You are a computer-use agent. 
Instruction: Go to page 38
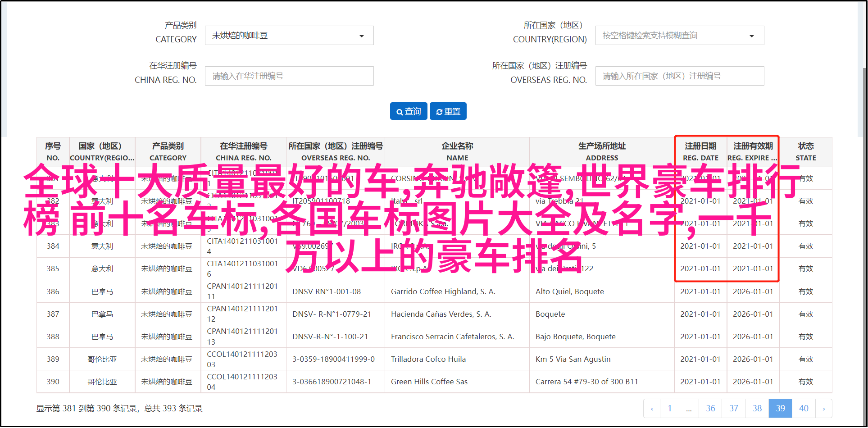coord(757,409)
